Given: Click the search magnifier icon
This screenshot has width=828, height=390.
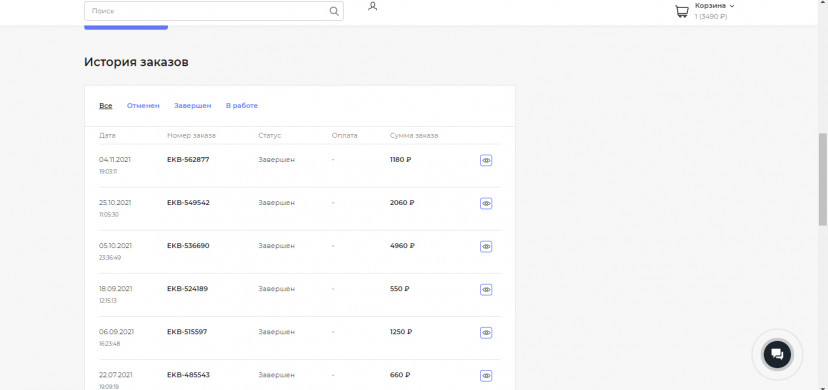Looking at the screenshot, I should (x=334, y=11).
